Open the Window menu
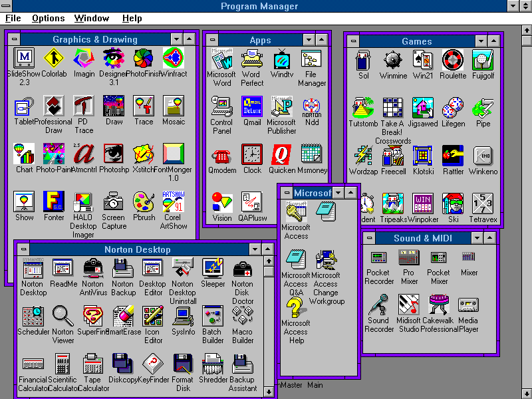This screenshot has height=399, width=532. click(x=92, y=19)
